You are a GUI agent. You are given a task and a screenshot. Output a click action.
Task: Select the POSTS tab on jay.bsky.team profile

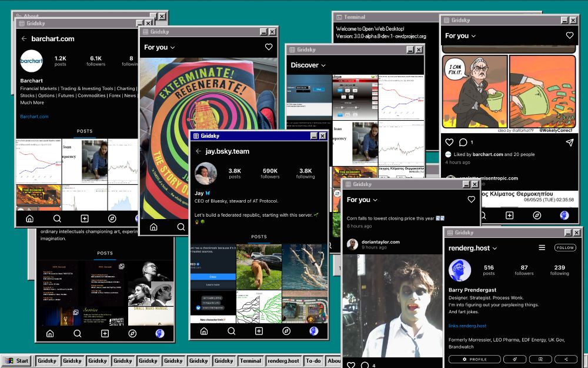pos(259,237)
